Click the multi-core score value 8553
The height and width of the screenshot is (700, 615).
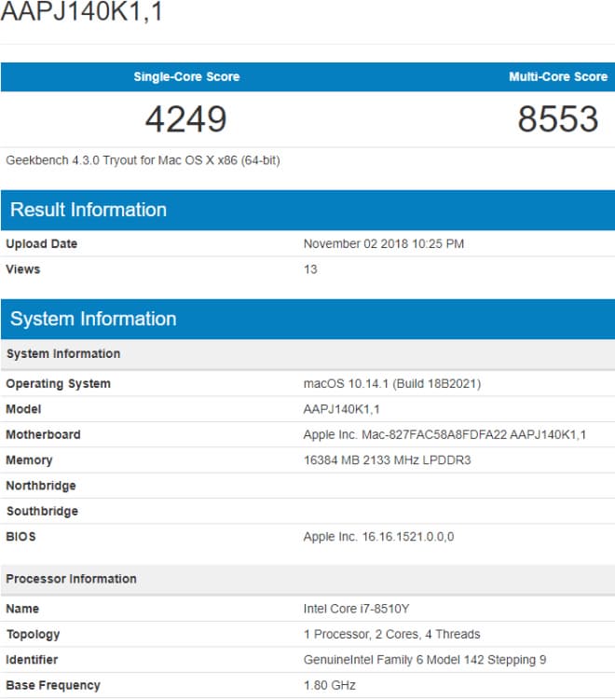point(558,119)
